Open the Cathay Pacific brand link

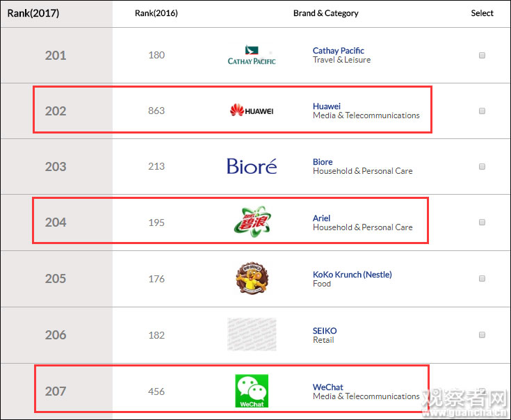[x=338, y=51]
